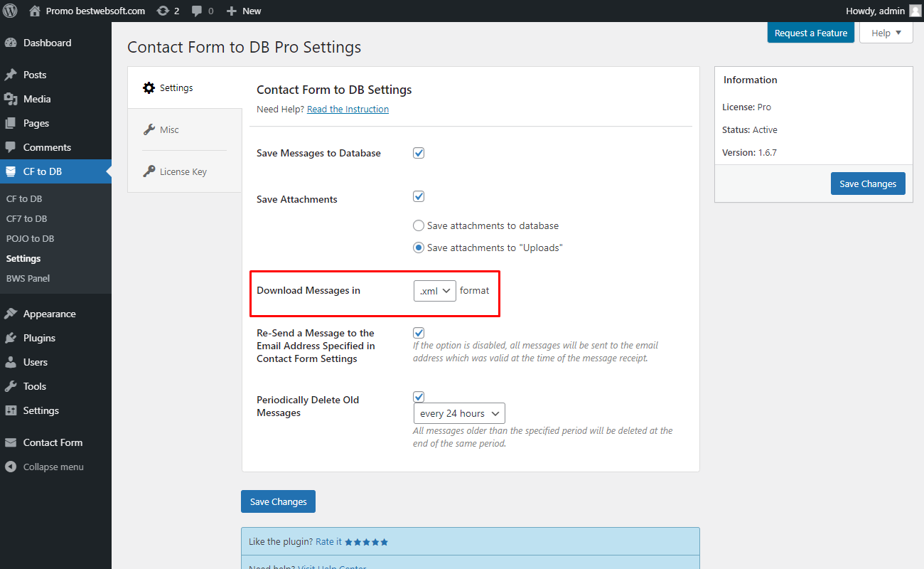Click the Media icon in sidebar

pyautogui.click(x=11, y=99)
